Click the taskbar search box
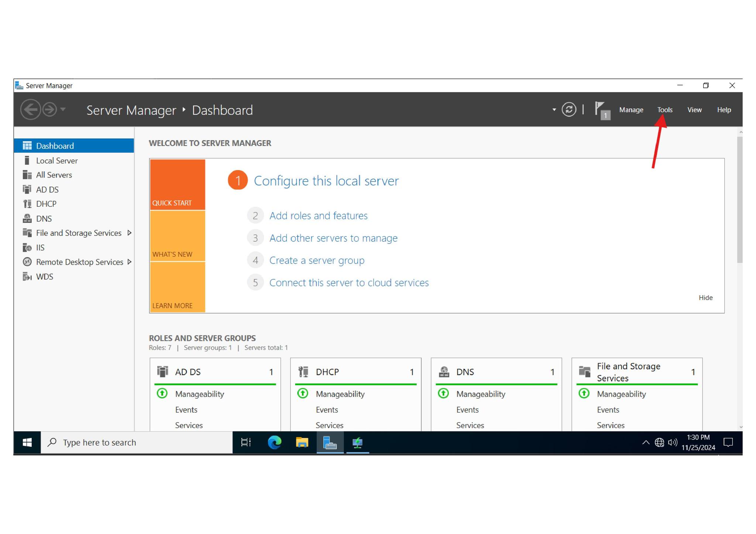This screenshot has width=756, height=534. pos(137,442)
